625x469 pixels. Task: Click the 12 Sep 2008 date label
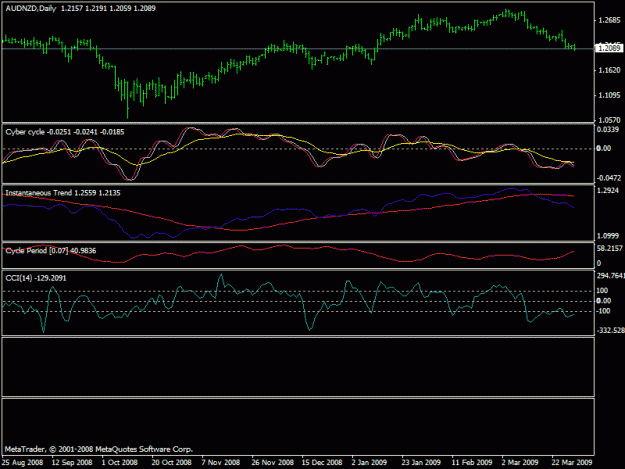pyautogui.click(x=72, y=462)
